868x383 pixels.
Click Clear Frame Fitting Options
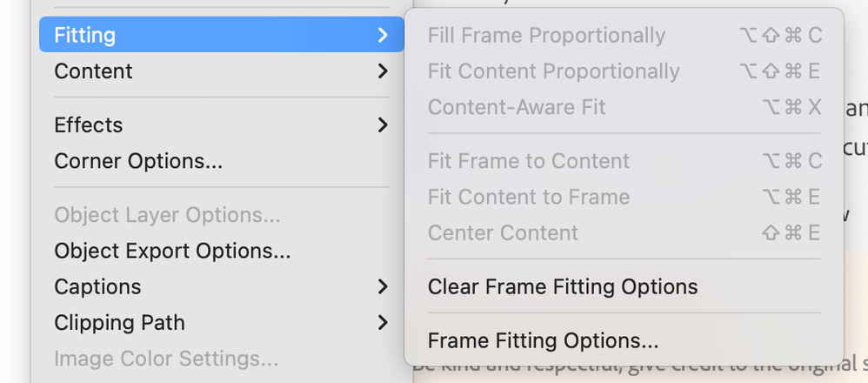tap(562, 287)
